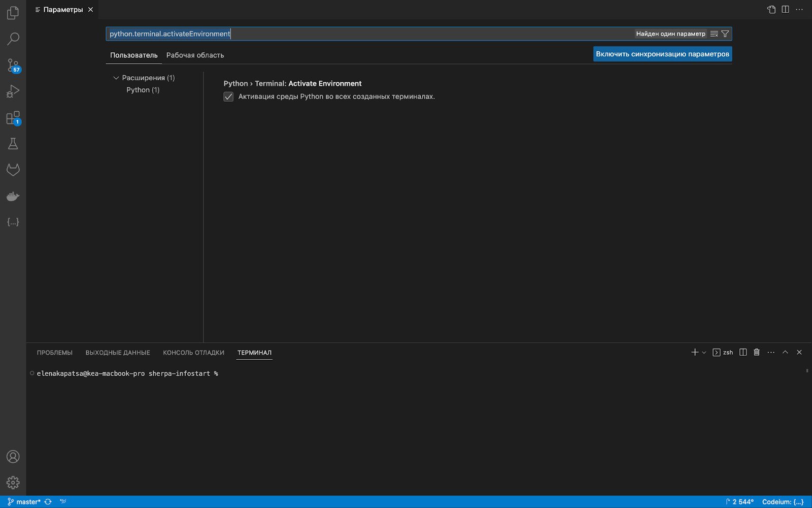The image size is (812, 508).
Task: Kill terminal with trash icon
Action: [x=757, y=352]
